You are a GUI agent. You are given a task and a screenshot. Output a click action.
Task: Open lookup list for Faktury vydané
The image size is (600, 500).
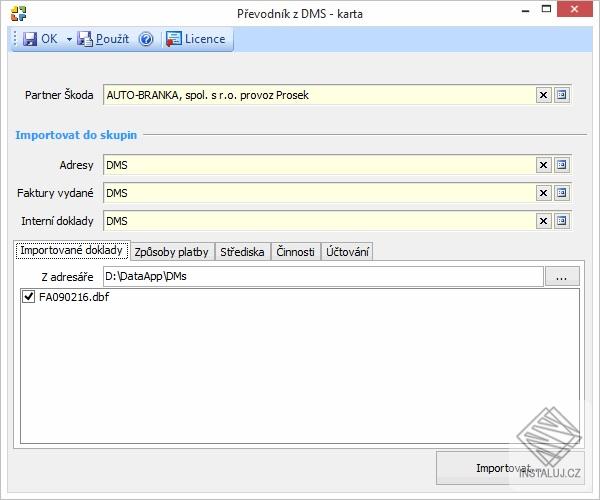(x=561, y=193)
